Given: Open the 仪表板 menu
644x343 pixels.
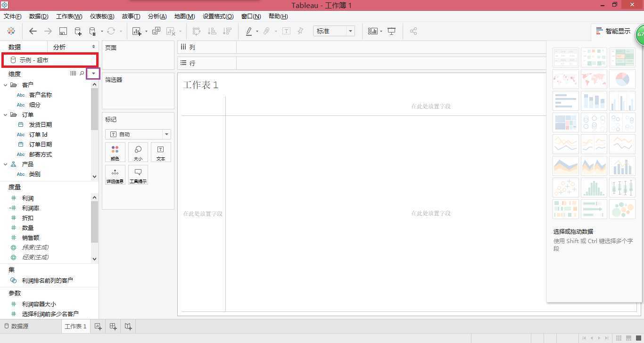Looking at the screenshot, I should pyautogui.click(x=102, y=16).
